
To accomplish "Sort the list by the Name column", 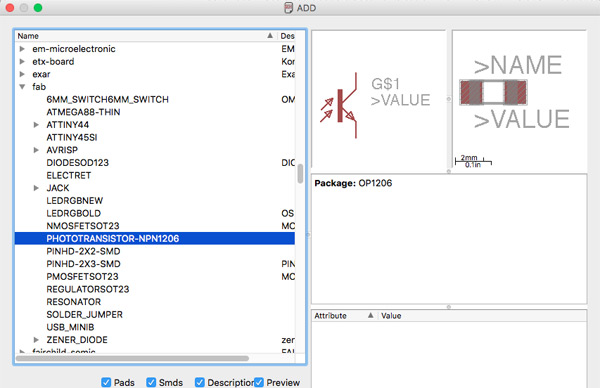I will (x=146, y=36).
